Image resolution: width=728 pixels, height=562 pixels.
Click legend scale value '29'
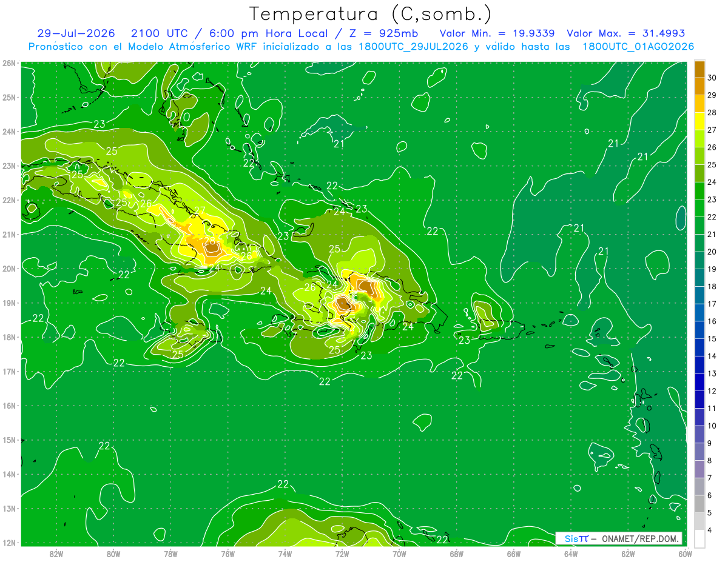point(712,95)
